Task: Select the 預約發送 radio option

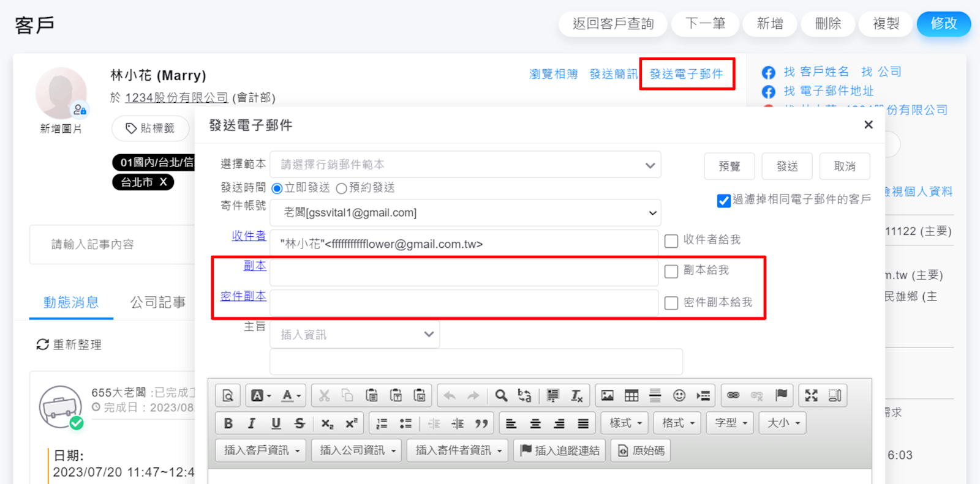Action: (x=342, y=188)
